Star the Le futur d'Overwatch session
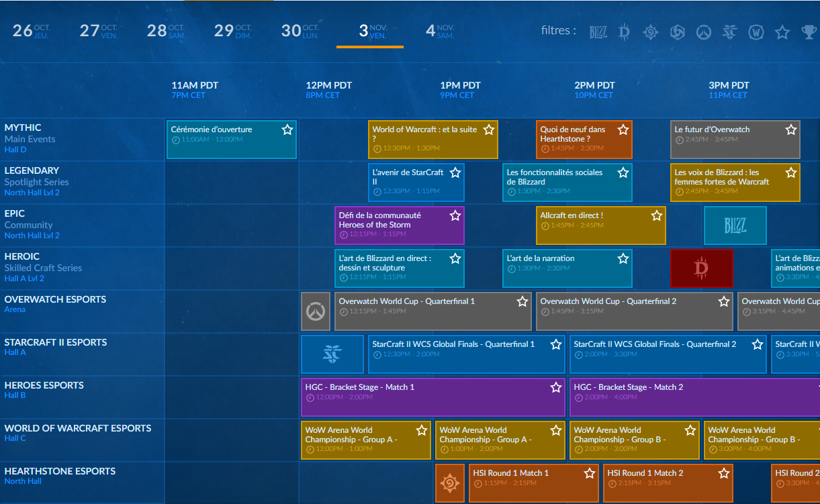Screen dimensions: 820x504 point(791,130)
